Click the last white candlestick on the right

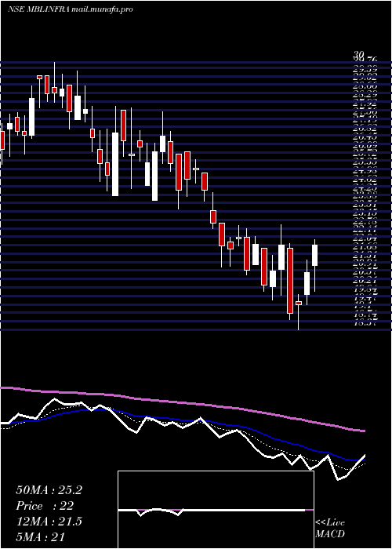coord(314,255)
